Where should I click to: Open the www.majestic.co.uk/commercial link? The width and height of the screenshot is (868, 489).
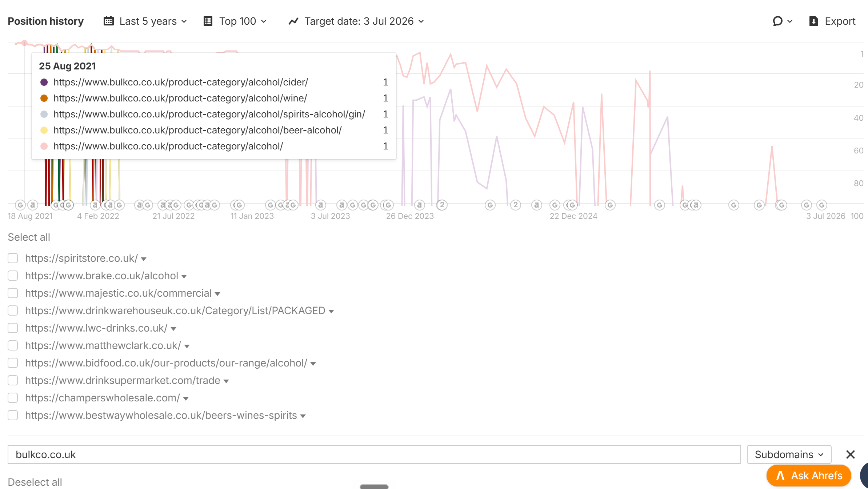pyautogui.click(x=119, y=293)
